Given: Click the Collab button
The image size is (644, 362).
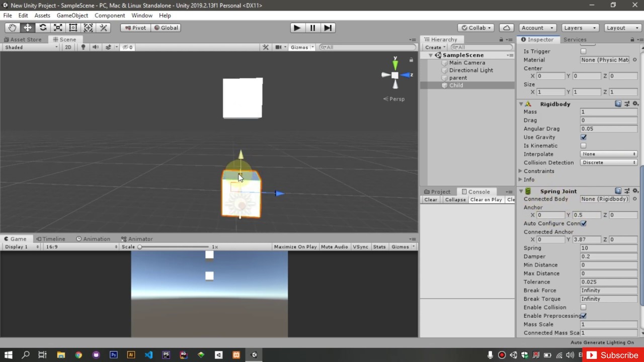Looking at the screenshot, I should [x=476, y=28].
